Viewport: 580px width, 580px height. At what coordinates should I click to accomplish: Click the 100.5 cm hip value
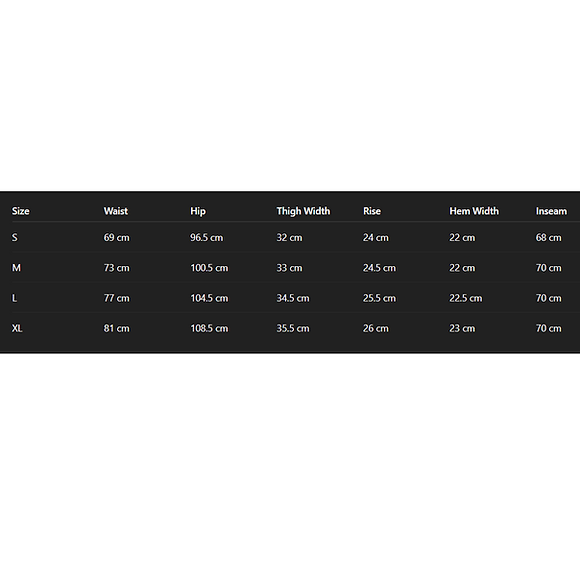209,268
